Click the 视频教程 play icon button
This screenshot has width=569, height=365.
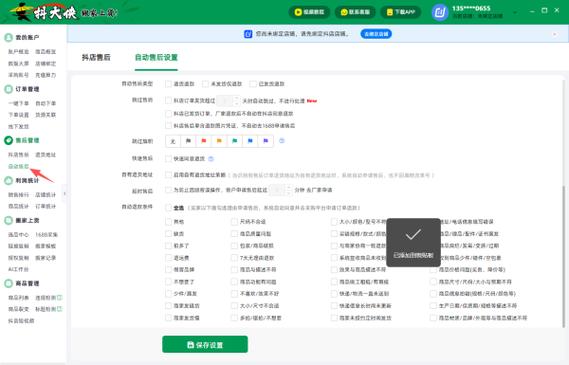pyautogui.click(x=309, y=12)
